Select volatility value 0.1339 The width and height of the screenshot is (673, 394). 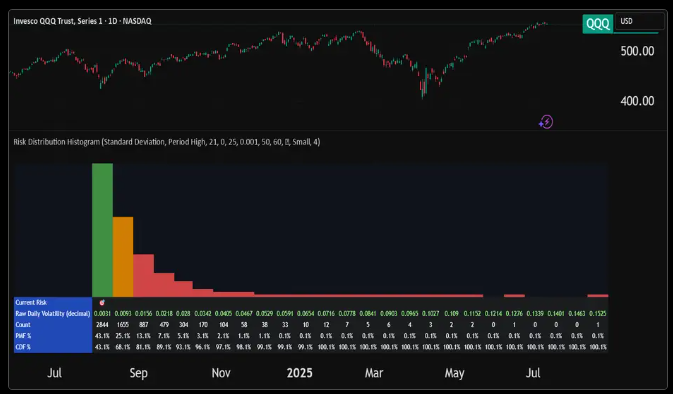tap(535, 314)
